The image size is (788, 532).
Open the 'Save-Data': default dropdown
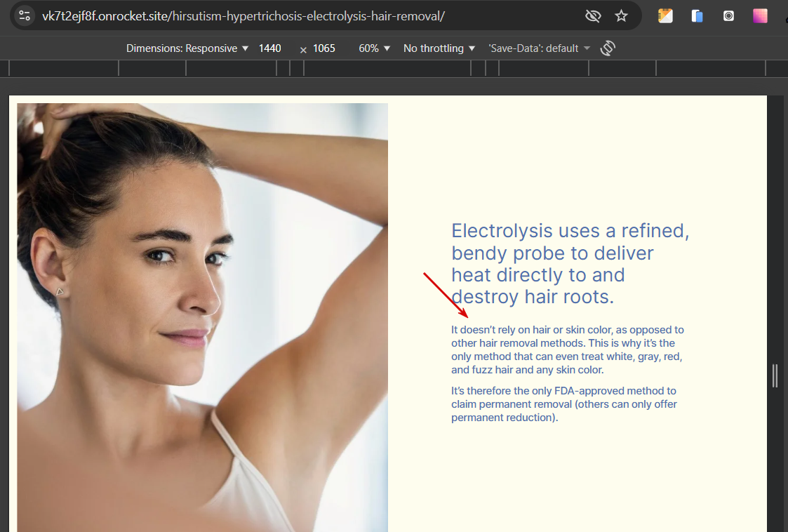[x=539, y=48]
